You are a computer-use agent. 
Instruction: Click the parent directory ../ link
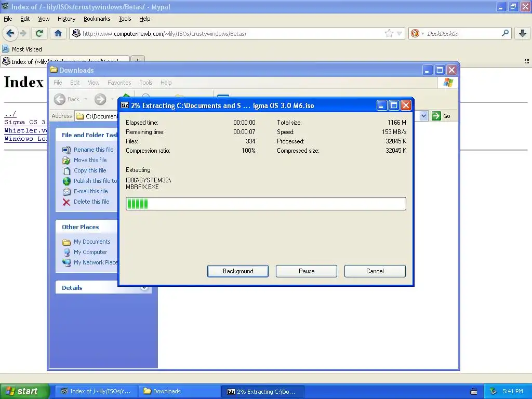pyautogui.click(x=10, y=114)
